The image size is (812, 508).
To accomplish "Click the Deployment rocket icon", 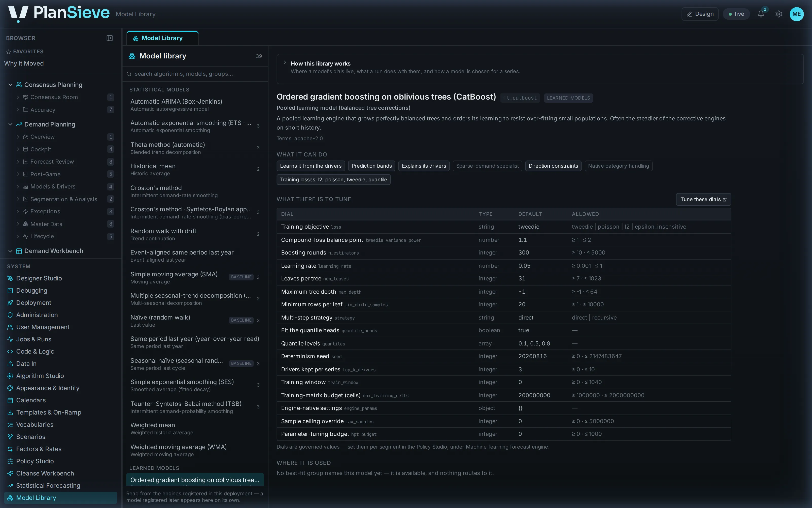I will click(x=10, y=303).
